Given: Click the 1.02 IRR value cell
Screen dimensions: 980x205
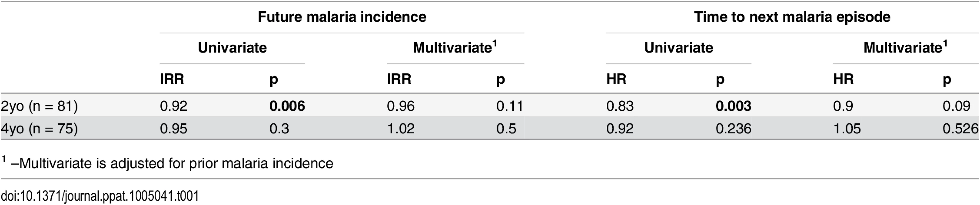Looking at the screenshot, I should pos(401,128).
